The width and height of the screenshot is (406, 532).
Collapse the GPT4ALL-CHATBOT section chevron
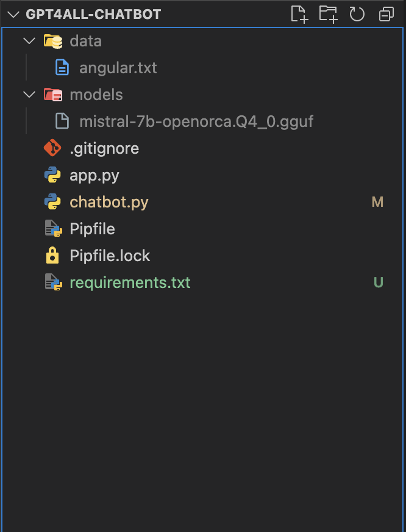(x=13, y=14)
